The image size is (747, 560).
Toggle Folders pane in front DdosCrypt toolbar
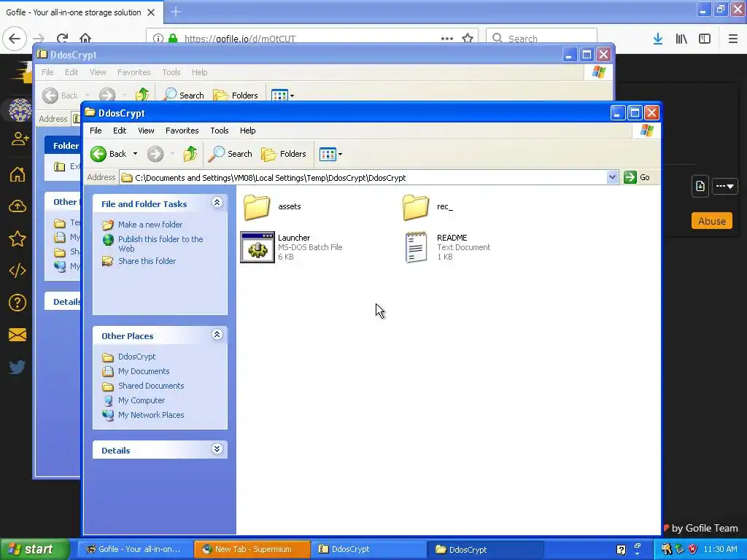(x=284, y=154)
